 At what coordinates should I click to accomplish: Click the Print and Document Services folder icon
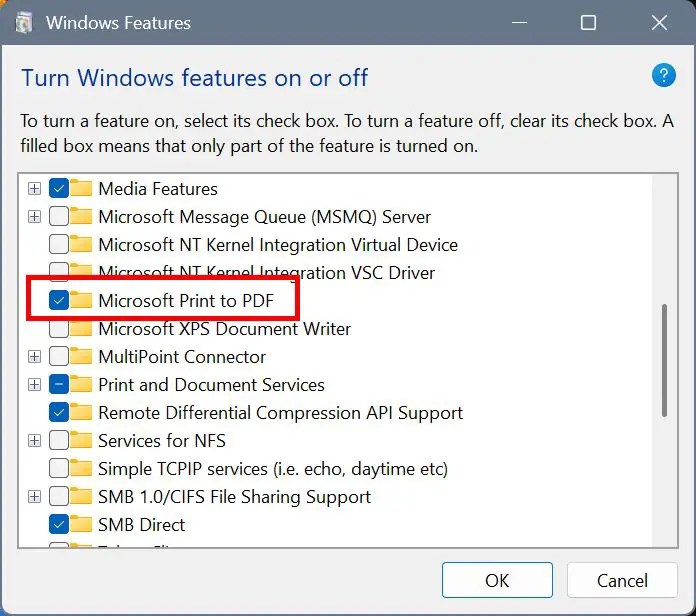point(81,384)
